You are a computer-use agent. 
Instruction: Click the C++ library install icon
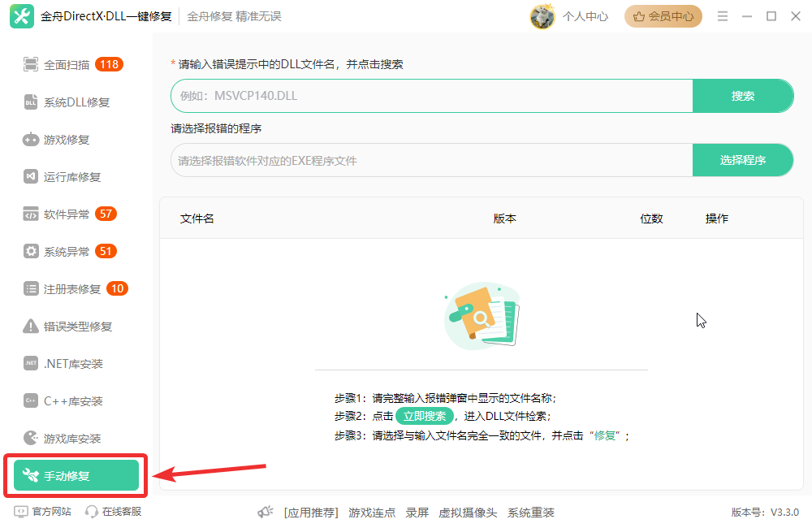(x=31, y=400)
